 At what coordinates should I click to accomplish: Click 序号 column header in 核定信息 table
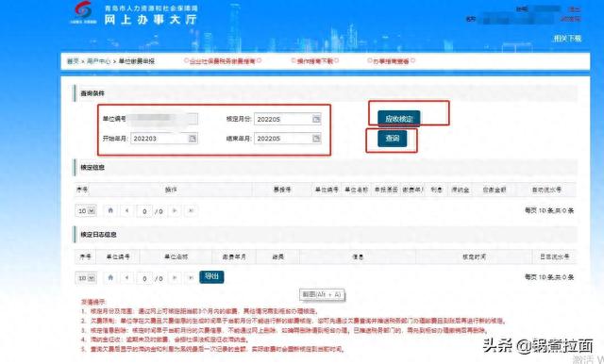click(x=82, y=190)
